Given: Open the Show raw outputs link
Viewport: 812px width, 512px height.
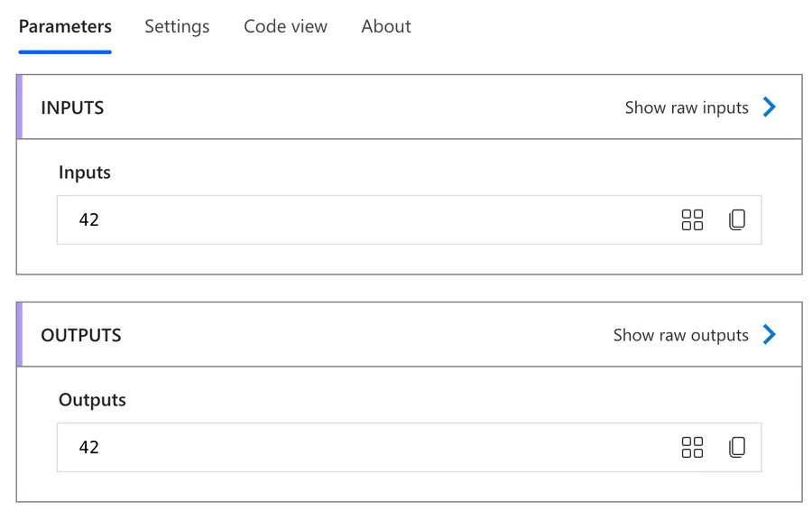Looking at the screenshot, I should point(680,335).
